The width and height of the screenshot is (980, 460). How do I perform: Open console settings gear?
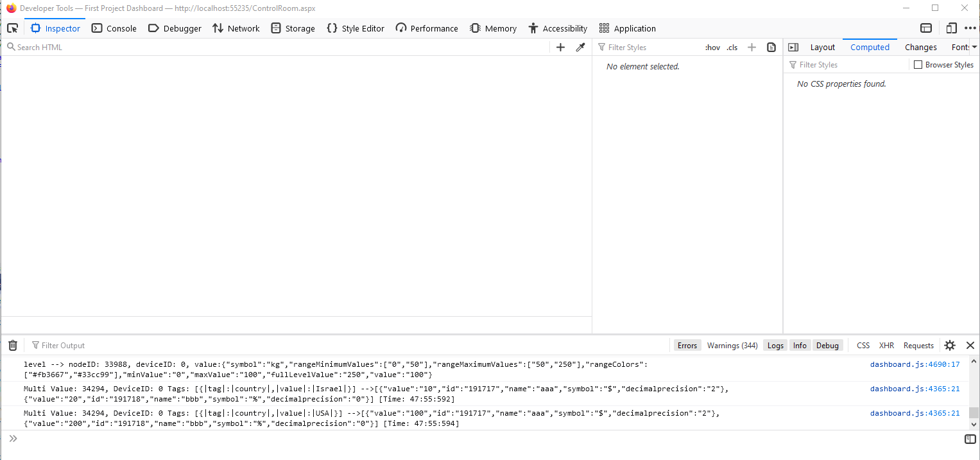[x=950, y=345]
